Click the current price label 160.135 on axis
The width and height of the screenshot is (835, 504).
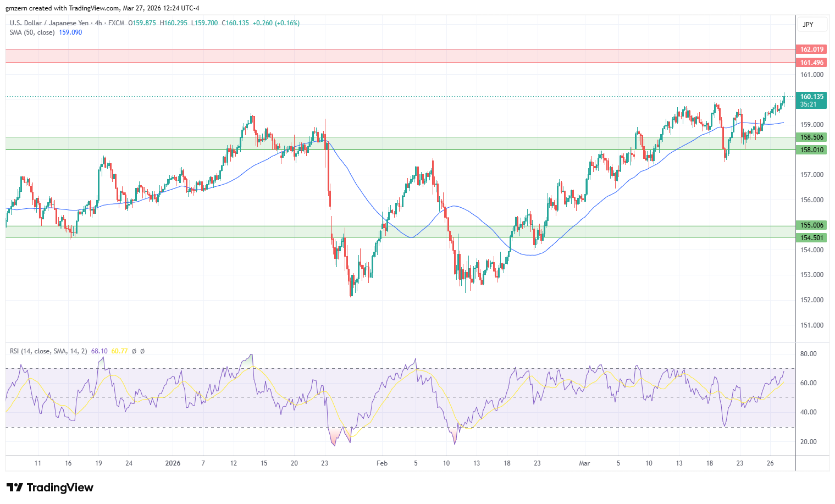click(811, 97)
